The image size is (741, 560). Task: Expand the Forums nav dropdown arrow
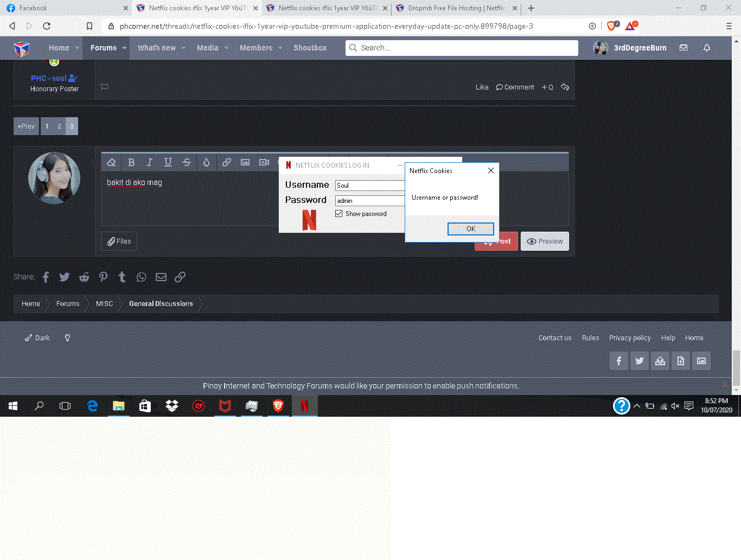click(x=124, y=48)
